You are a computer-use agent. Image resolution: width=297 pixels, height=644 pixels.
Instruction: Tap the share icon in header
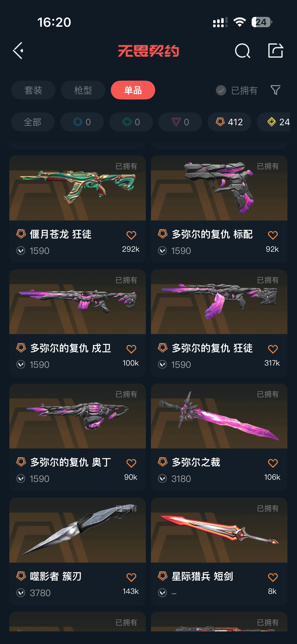click(x=276, y=51)
